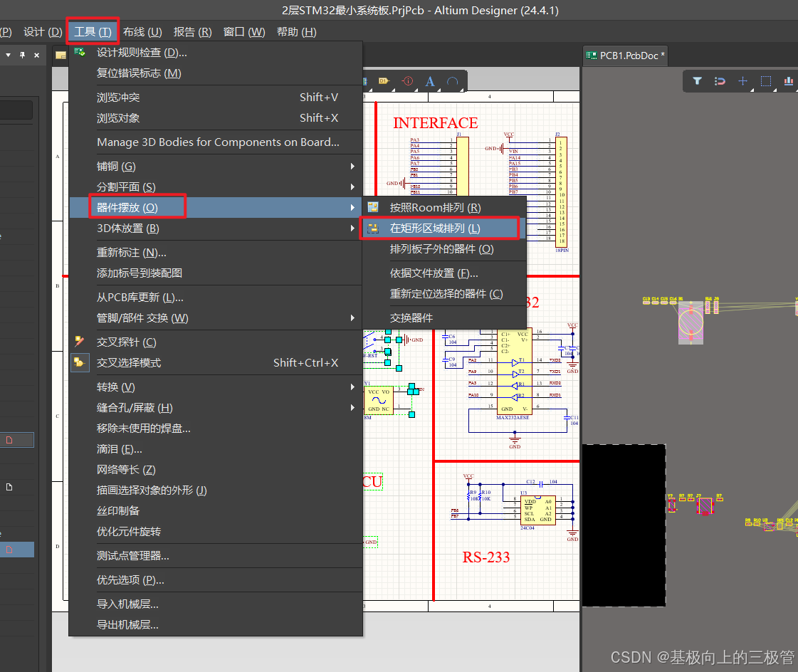Image resolution: width=798 pixels, height=672 pixels.
Task: Open the 设计 (D) menu
Action: click(x=43, y=31)
